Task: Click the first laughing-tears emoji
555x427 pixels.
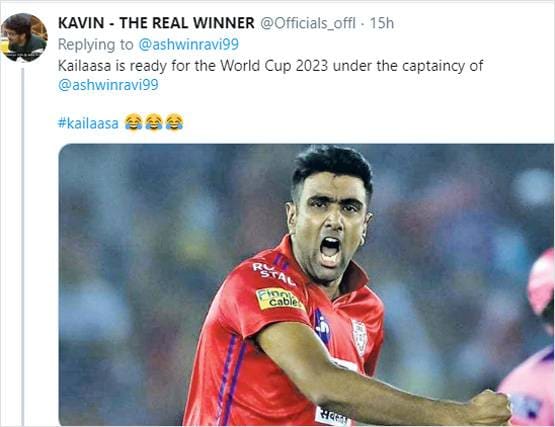Action: (x=133, y=122)
